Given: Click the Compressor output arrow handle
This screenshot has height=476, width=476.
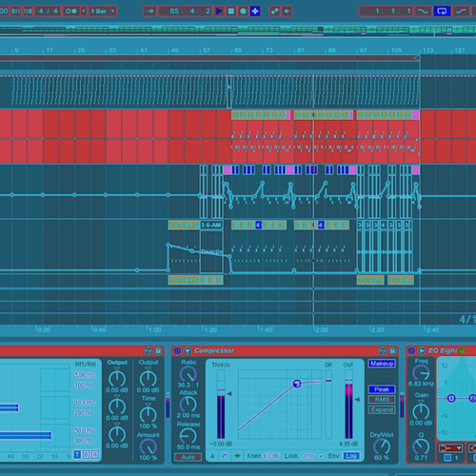Looking at the screenshot, I should pyautogui.click(x=357, y=400).
